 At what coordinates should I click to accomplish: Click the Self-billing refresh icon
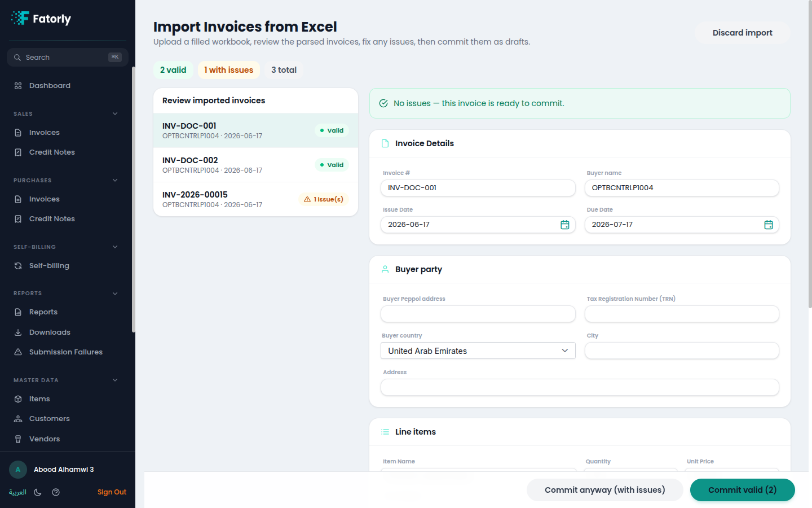(x=18, y=266)
